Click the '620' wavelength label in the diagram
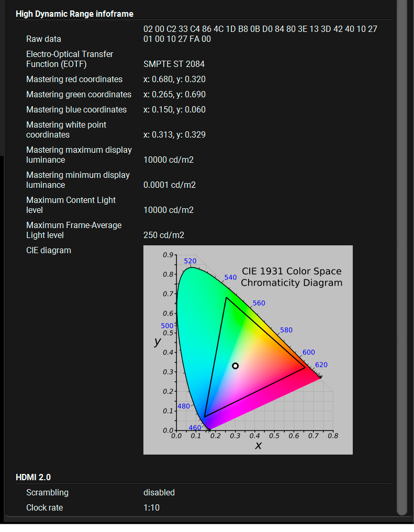Screen dimensions: 414x532 pyautogui.click(x=321, y=365)
